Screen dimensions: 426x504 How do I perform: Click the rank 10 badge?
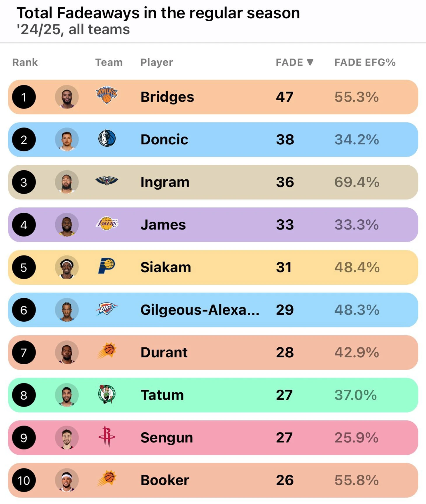tap(24, 480)
